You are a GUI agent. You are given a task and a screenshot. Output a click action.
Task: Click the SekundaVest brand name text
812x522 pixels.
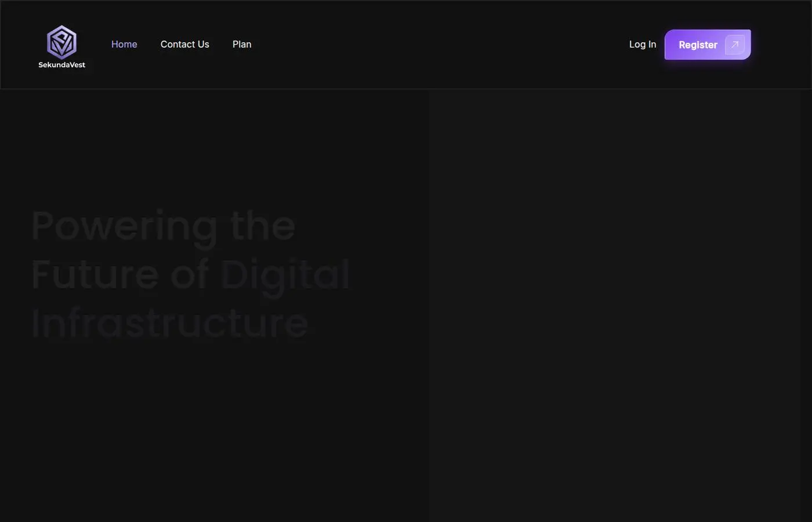pos(61,65)
